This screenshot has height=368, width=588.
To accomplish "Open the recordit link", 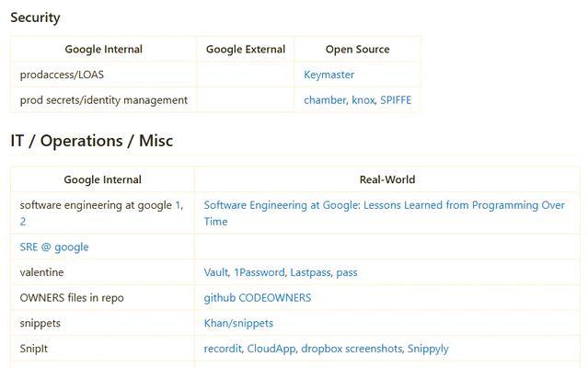I will [223, 349].
